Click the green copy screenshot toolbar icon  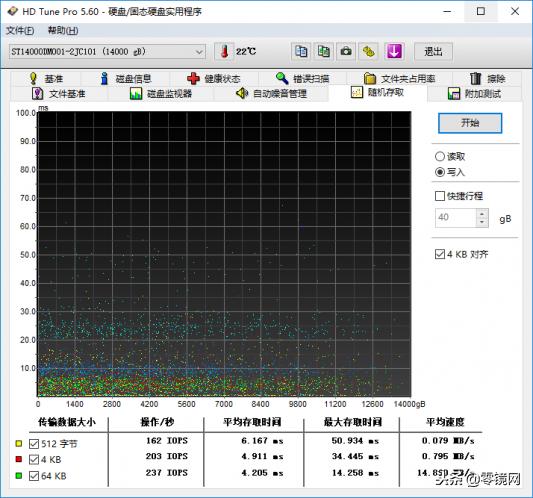coord(323,52)
